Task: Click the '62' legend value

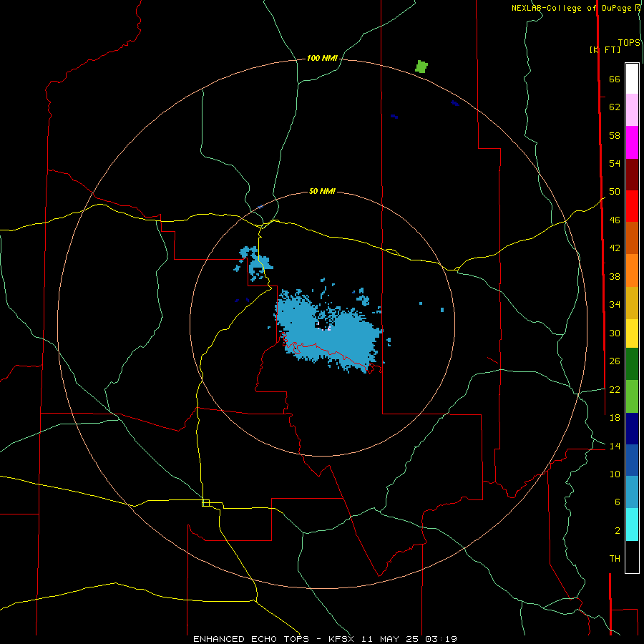Action: pyautogui.click(x=615, y=107)
